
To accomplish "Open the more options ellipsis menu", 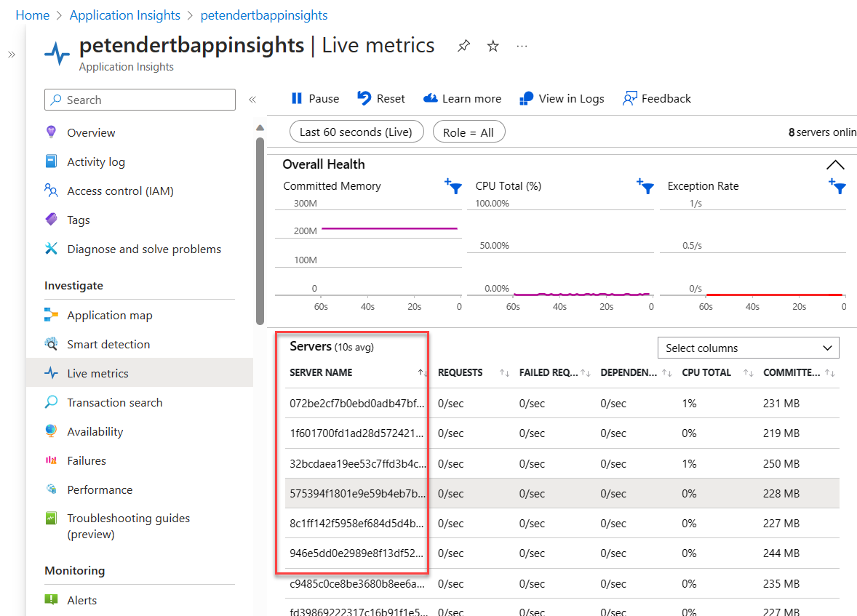I will pyautogui.click(x=522, y=46).
